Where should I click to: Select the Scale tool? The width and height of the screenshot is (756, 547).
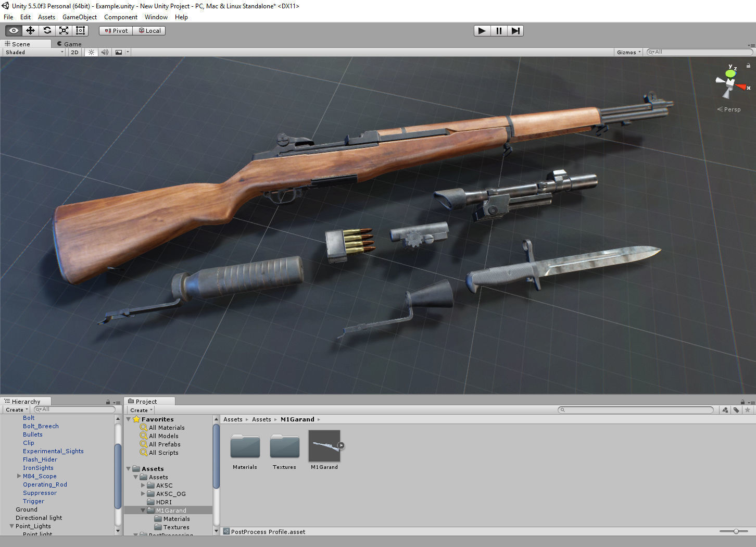point(64,31)
